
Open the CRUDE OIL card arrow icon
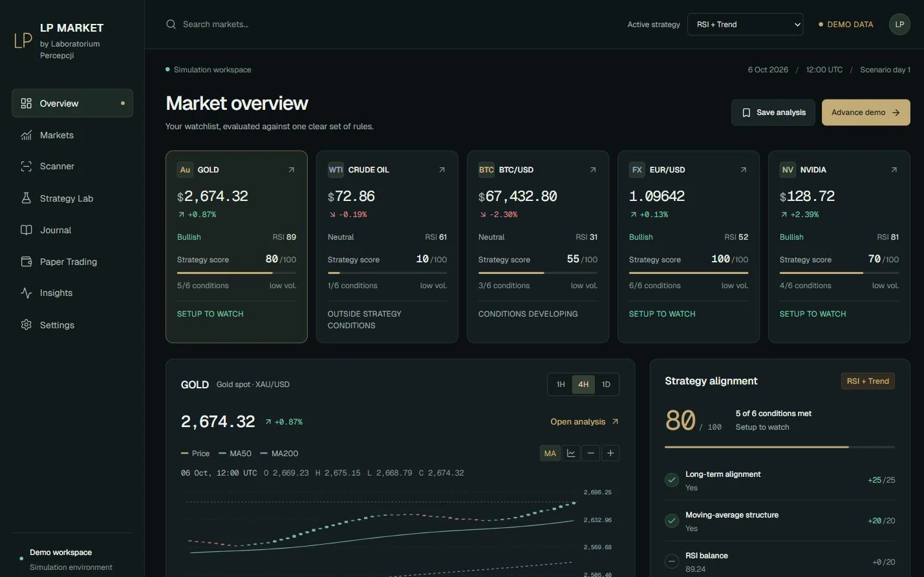click(442, 170)
